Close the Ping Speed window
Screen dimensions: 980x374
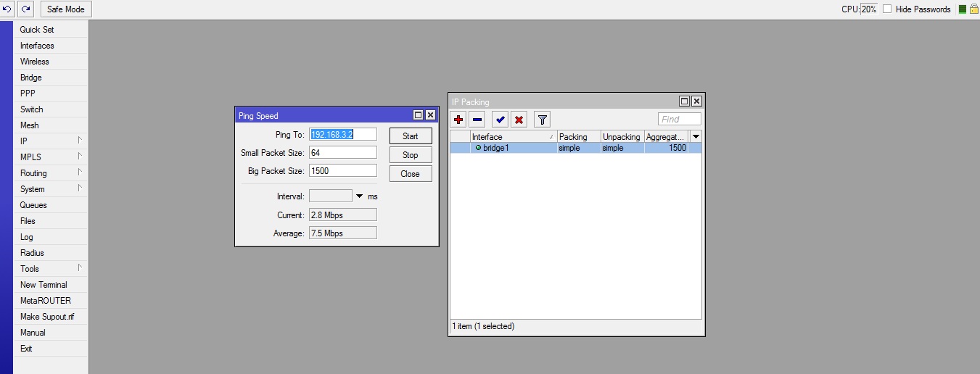point(430,115)
